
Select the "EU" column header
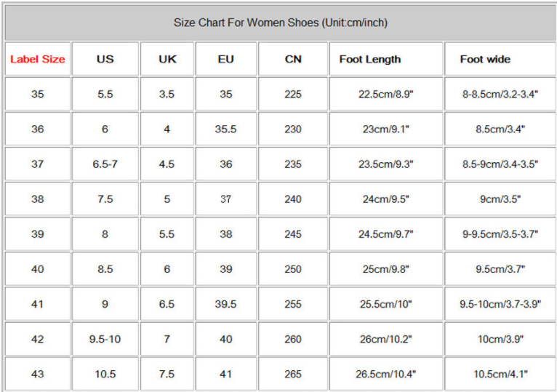point(226,60)
